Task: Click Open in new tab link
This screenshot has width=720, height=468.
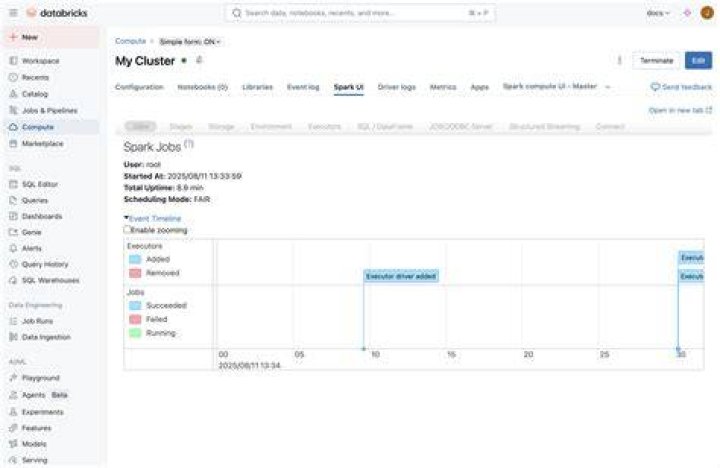Action: tap(680, 110)
